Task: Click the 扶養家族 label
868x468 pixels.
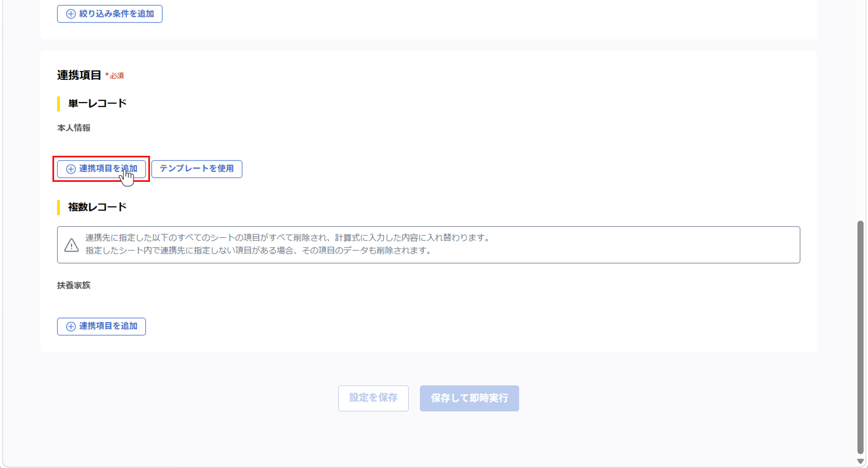Action: (x=74, y=285)
